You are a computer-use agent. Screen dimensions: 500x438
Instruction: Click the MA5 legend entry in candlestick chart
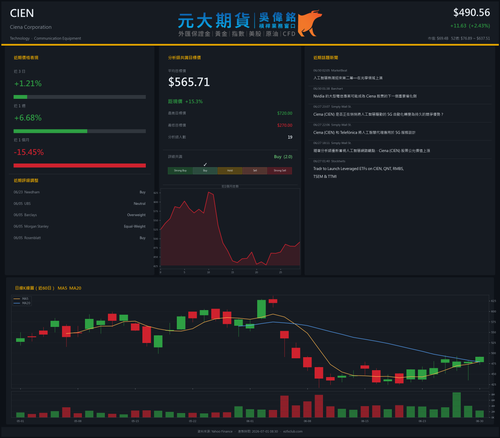pyautogui.click(x=21, y=299)
